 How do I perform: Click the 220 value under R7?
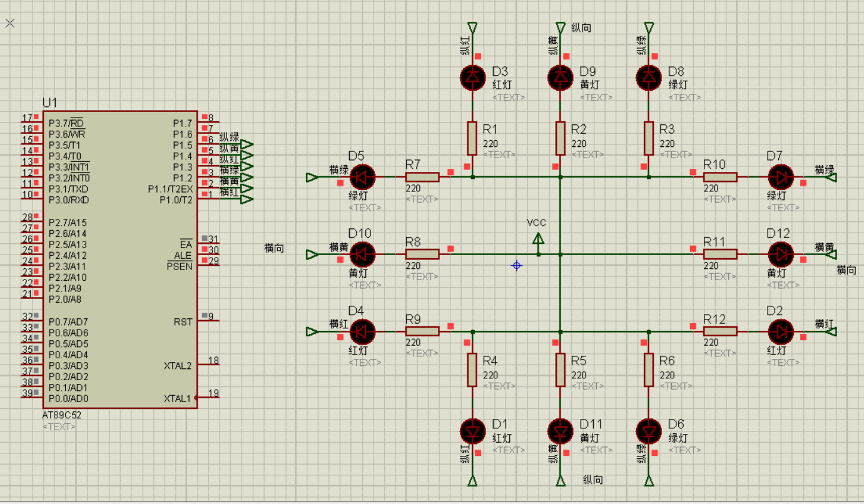413,188
